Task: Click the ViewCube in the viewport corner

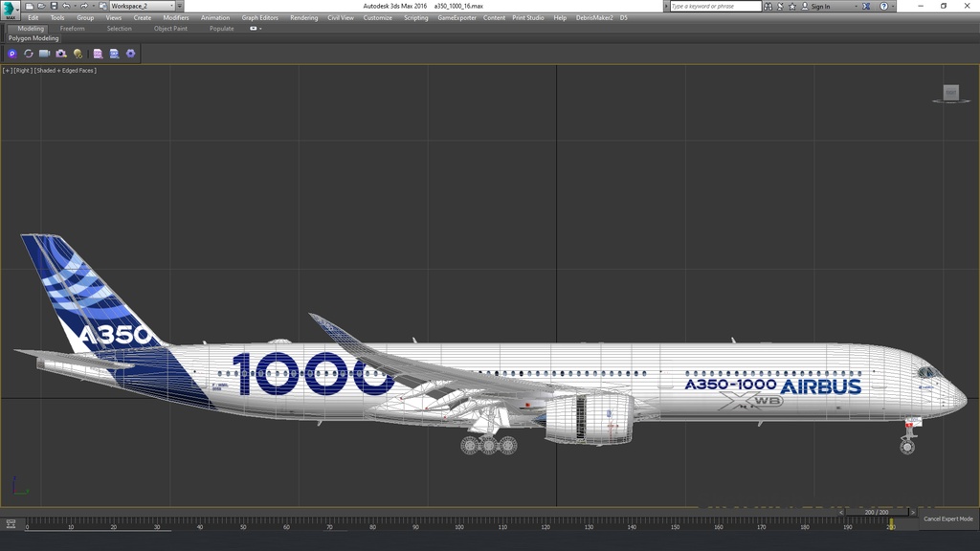Action: [x=950, y=93]
